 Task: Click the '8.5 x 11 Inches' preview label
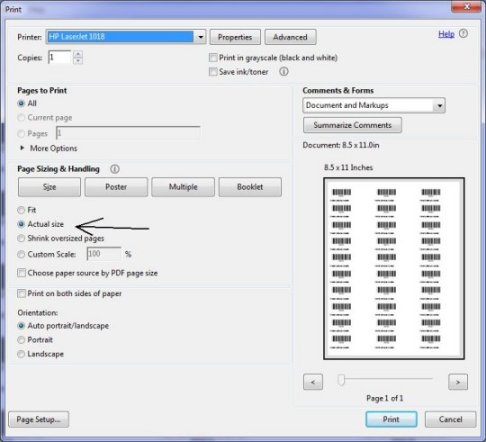348,168
